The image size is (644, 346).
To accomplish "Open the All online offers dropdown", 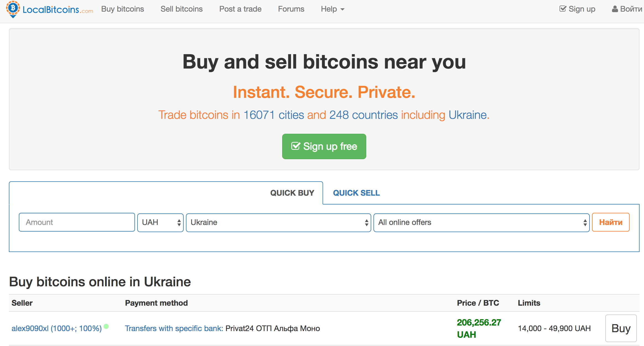I will click(481, 222).
